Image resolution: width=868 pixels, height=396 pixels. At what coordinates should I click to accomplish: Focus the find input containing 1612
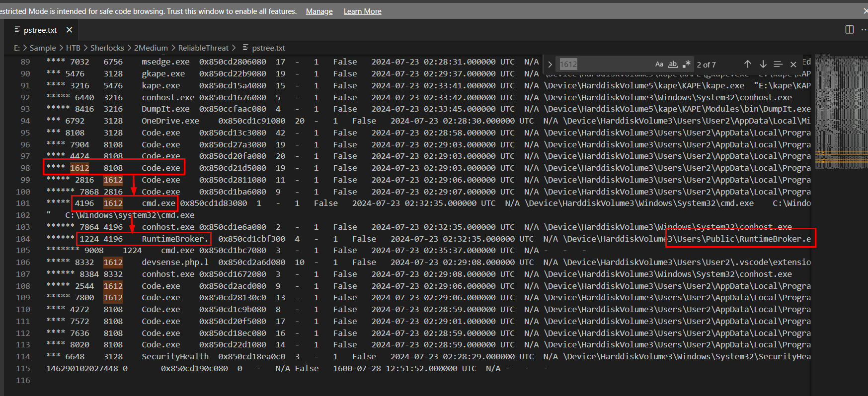click(x=604, y=64)
